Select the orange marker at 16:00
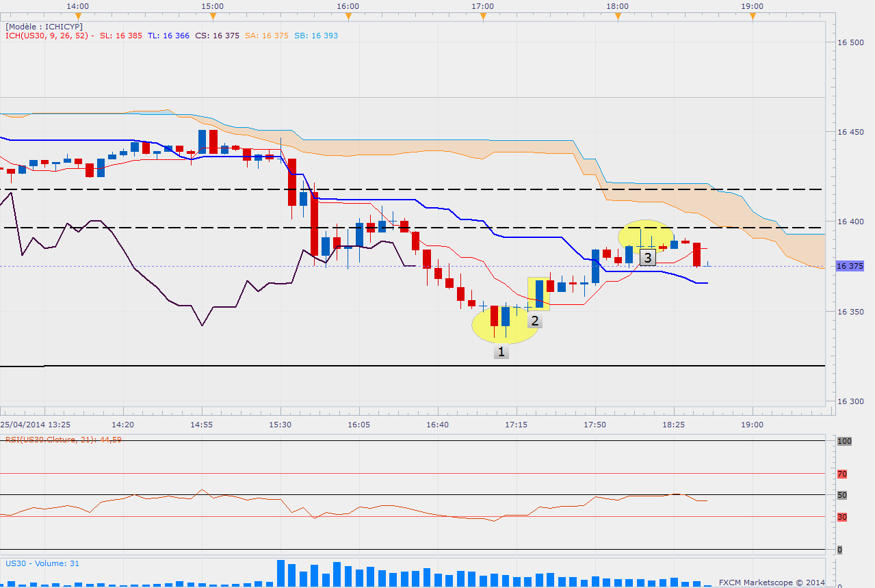This screenshot has width=875, height=588. pyautogui.click(x=348, y=15)
